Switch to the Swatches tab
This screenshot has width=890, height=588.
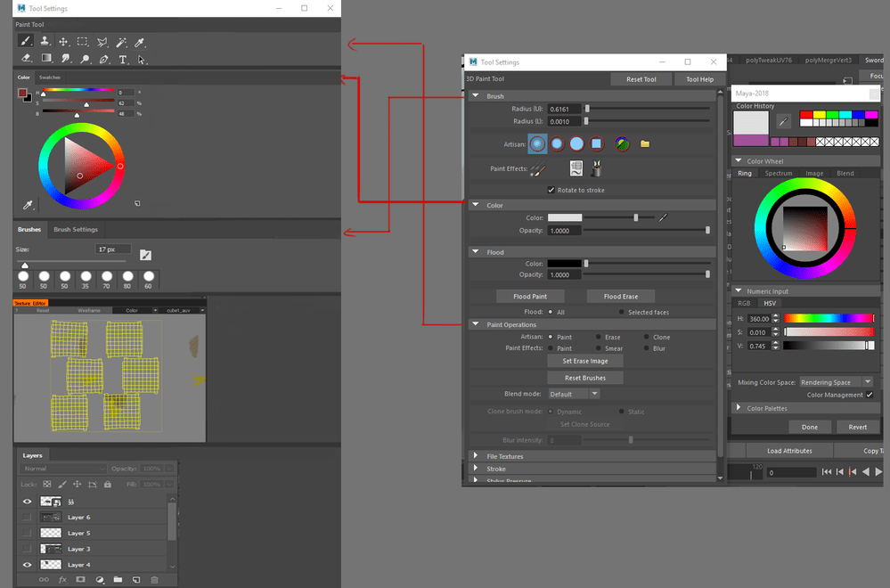coord(49,78)
